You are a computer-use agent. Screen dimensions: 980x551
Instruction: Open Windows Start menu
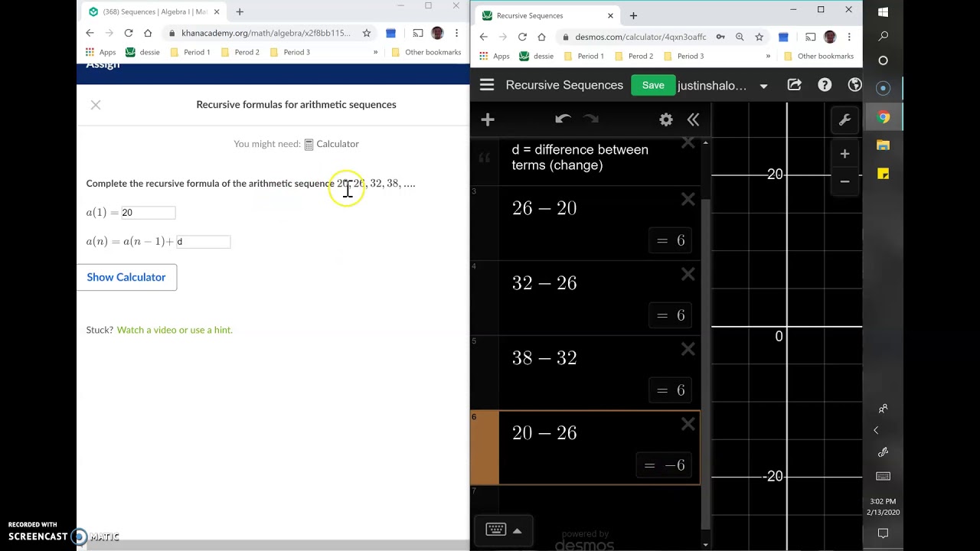click(x=883, y=11)
